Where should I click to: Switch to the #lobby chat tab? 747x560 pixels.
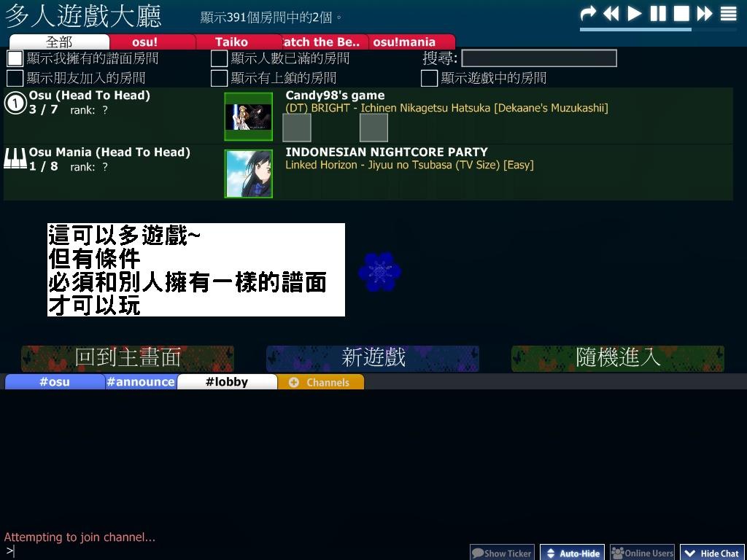227,382
